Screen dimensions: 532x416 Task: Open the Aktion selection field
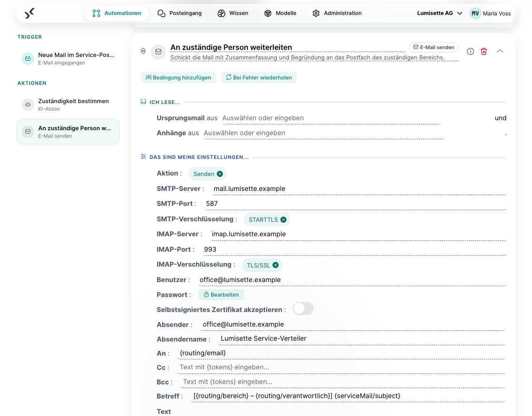click(x=208, y=174)
